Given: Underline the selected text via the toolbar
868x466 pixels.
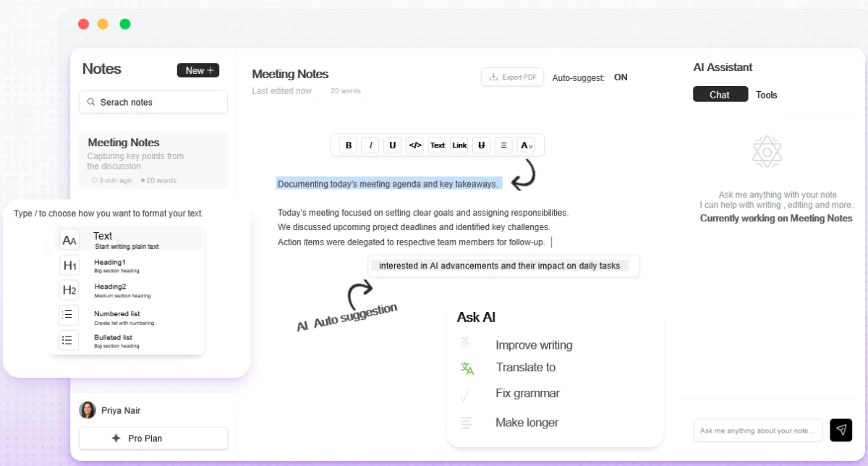Looking at the screenshot, I should [x=393, y=145].
